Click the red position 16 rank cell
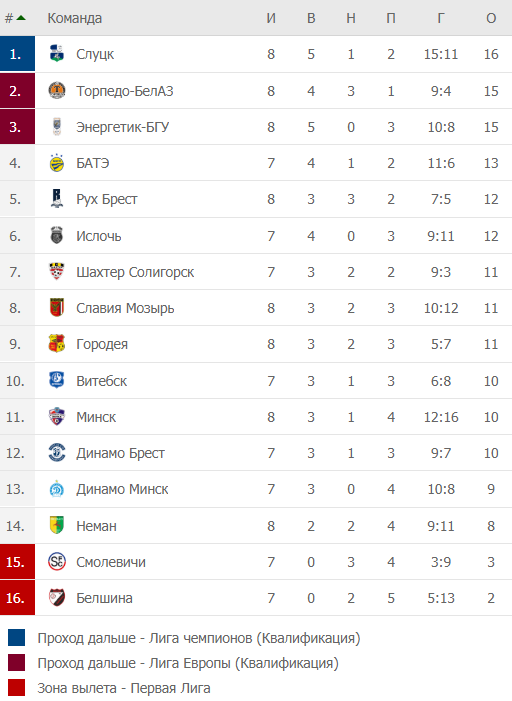The image size is (512, 701). tap(17, 598)
